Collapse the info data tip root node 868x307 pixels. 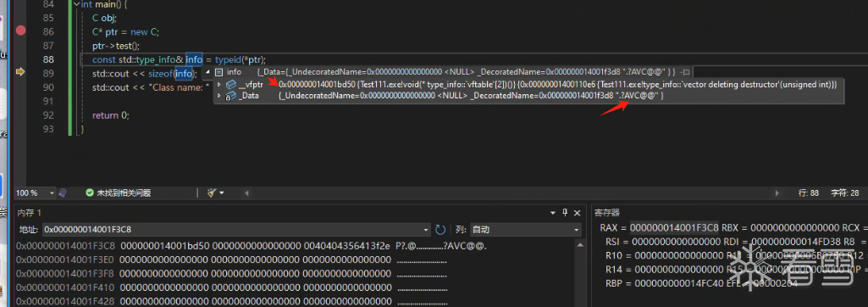point(208,72)
